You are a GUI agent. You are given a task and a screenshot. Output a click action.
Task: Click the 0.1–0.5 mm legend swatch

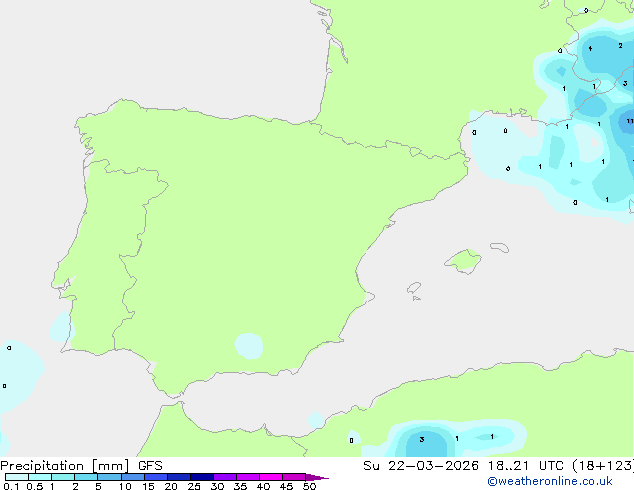tap(17, 477)
